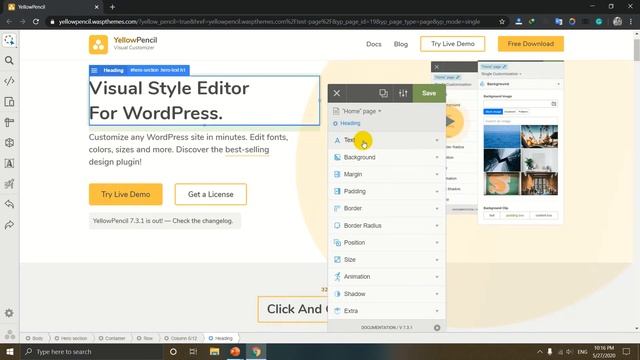Click the three-circles logo at sidebar bottom

(10, 335)
